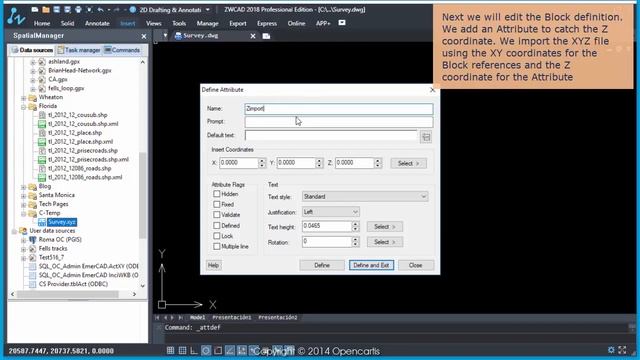Click the Close button in Define Attribute

pos(416,265)
